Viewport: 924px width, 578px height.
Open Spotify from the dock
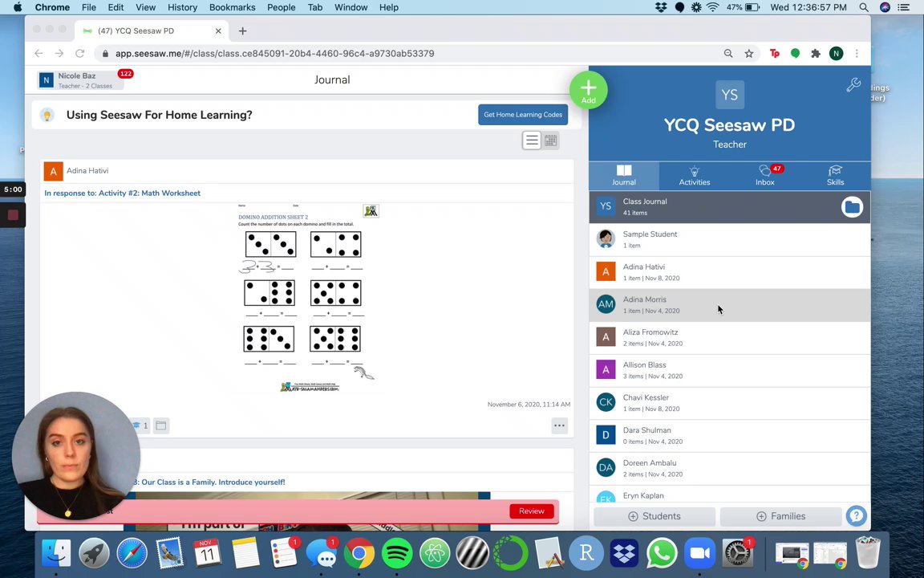coord(396,552)
